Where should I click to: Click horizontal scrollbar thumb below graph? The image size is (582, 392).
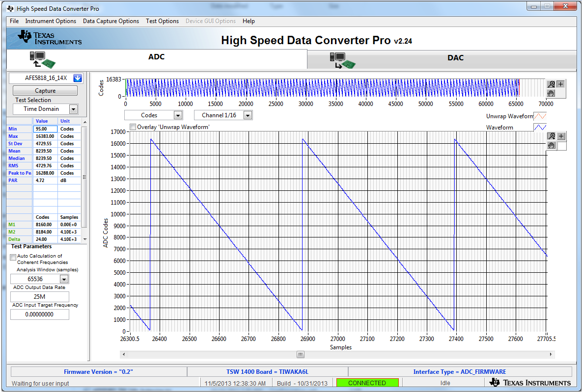click(x=300, y=355)
